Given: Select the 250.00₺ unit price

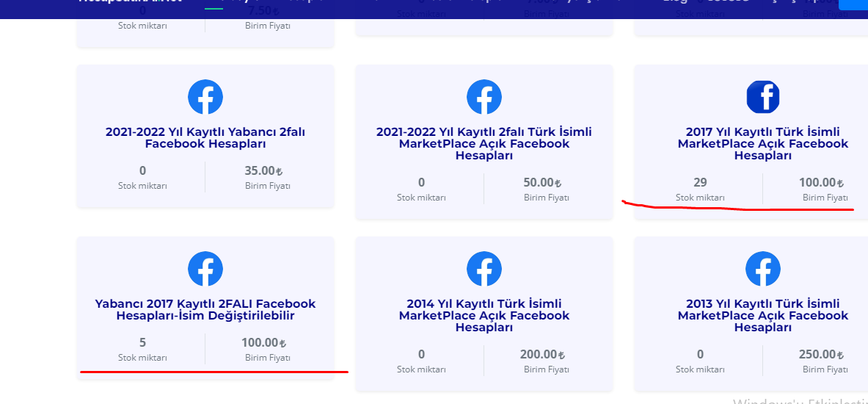Looking at the screenshot, I should pos(822,354).
